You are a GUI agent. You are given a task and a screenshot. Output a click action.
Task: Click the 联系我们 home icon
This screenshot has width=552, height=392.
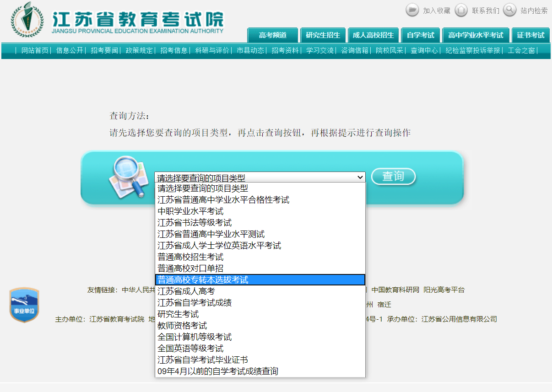coord(461,10)
